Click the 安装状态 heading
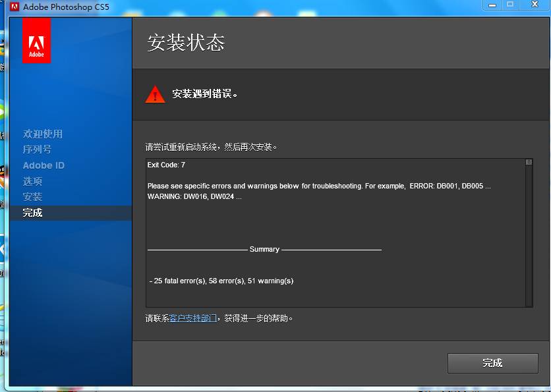Screen dimensions: 551x392 [186, 43]
